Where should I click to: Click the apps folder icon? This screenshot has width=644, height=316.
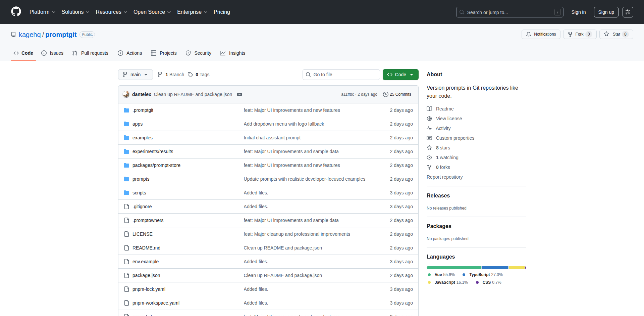click(126, 124)
